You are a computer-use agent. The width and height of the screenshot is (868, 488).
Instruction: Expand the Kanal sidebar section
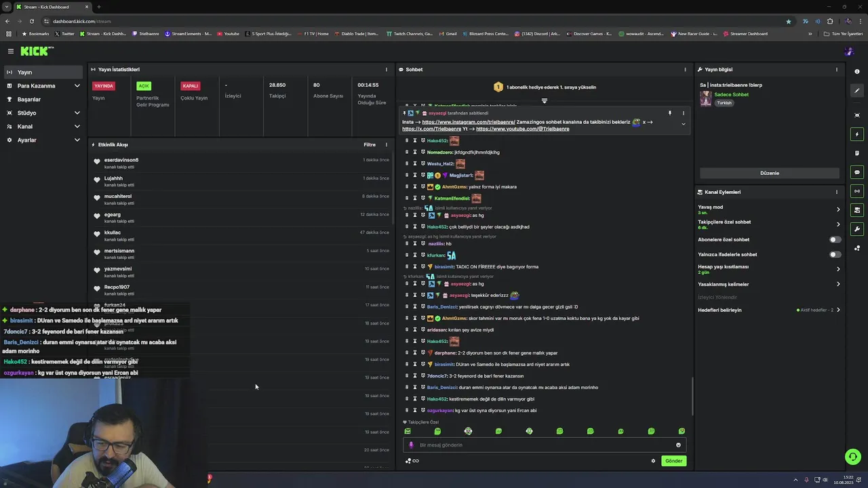(x=43, y=127)
